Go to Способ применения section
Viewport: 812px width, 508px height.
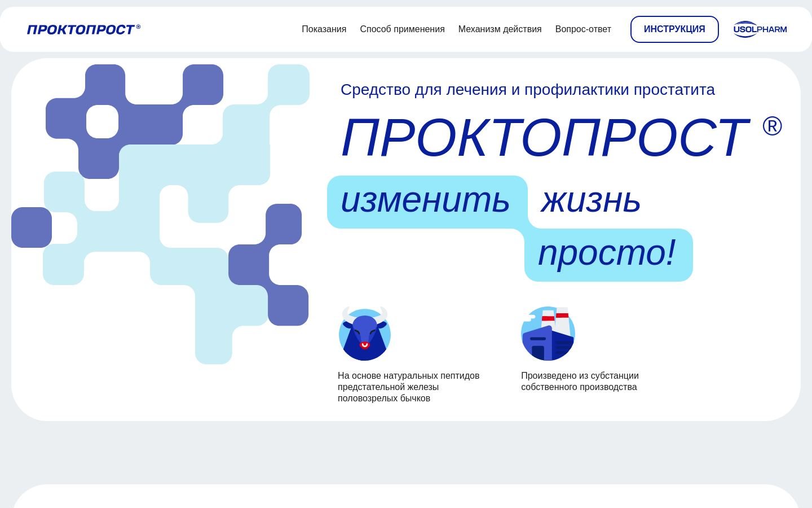point(402,29)
